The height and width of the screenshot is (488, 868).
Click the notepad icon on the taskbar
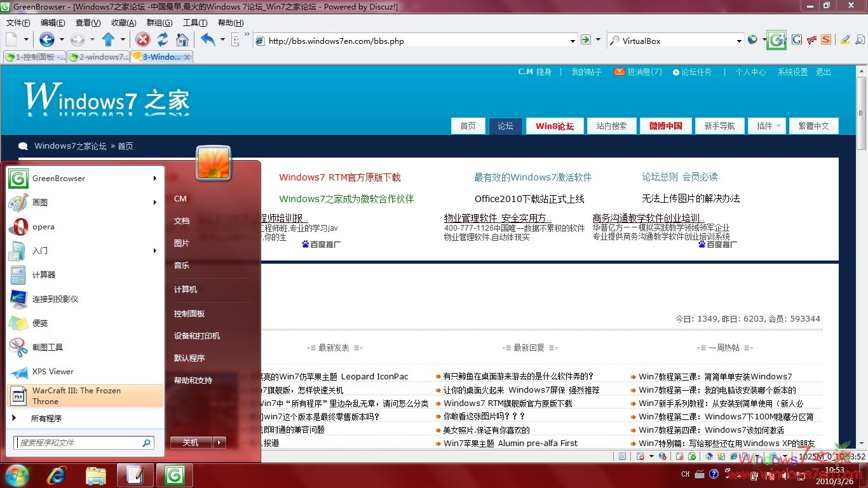point(135,475)
